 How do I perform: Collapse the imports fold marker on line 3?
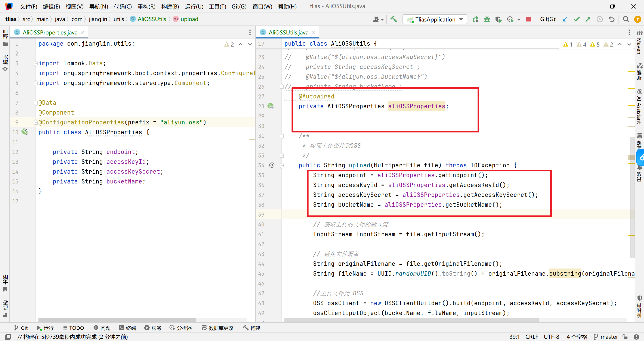pyautogui.click(x=36, y=63)
